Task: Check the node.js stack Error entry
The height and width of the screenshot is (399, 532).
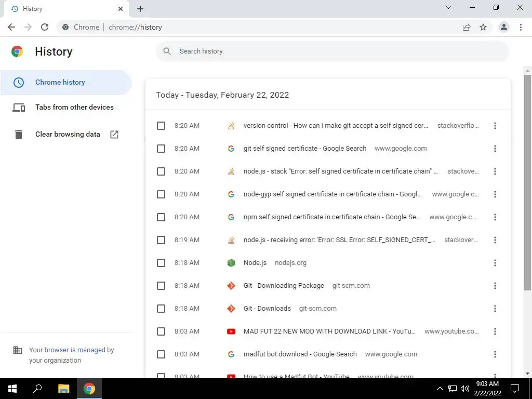Action: [161, 171]
